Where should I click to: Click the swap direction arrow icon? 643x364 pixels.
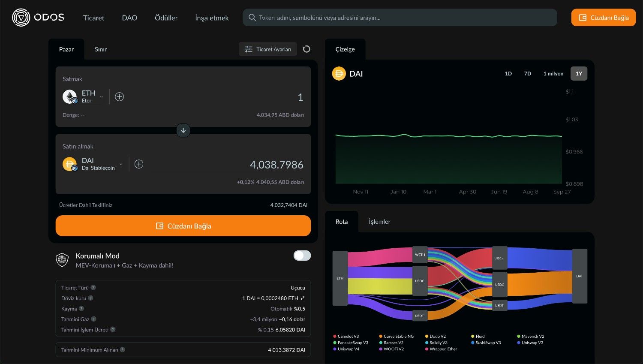183,130
